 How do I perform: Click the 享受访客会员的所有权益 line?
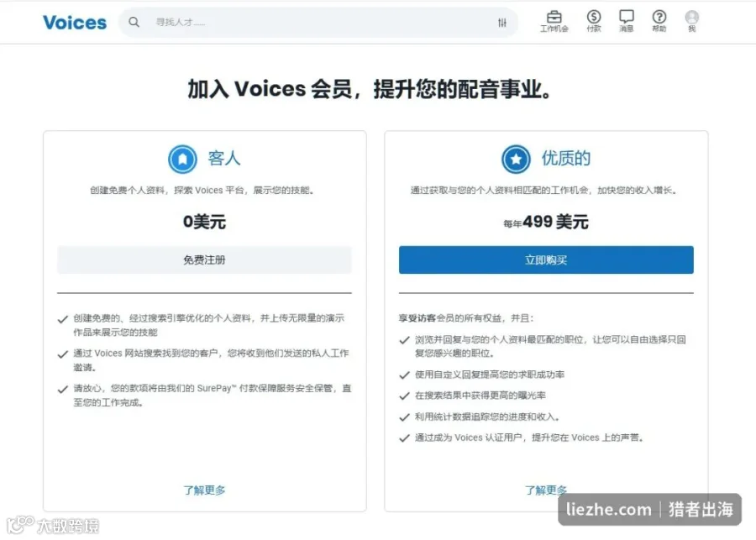[x=466, y=317]
